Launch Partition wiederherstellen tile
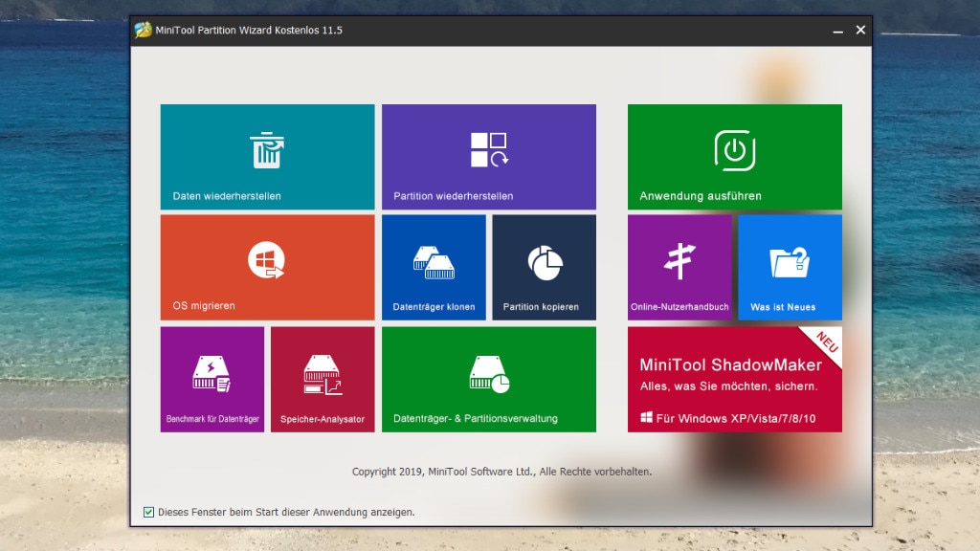The height and width of the screenshot is (551, 980). click(489, 157)
